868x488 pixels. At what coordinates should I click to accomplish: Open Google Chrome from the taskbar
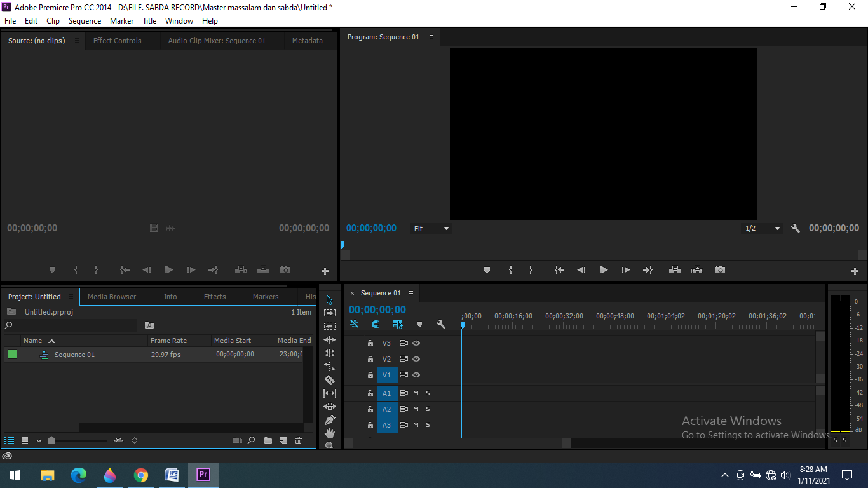pos(141,475)
